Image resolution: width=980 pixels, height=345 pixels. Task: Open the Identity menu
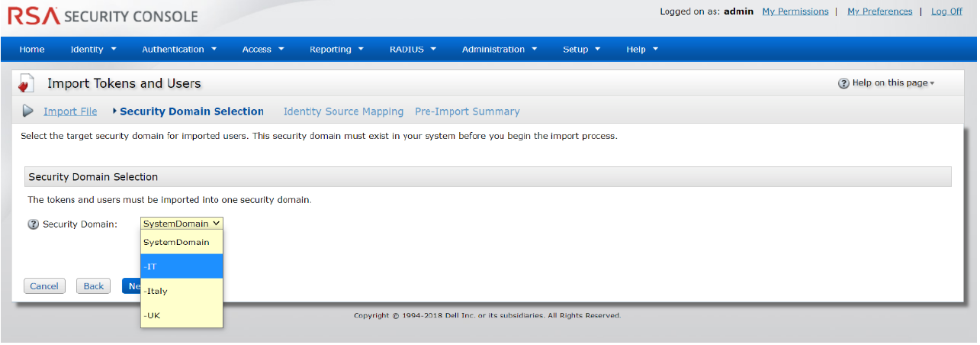93,50
